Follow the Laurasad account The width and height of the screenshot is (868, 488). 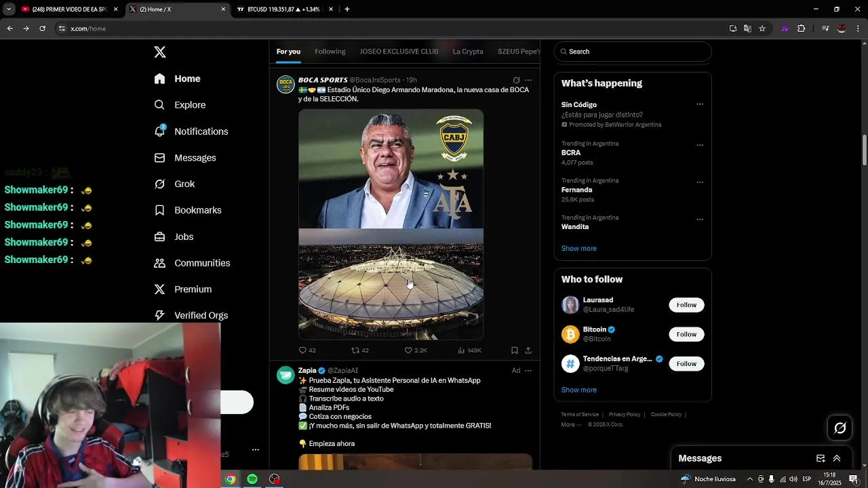pyautogui.click(x=686, y=305)
